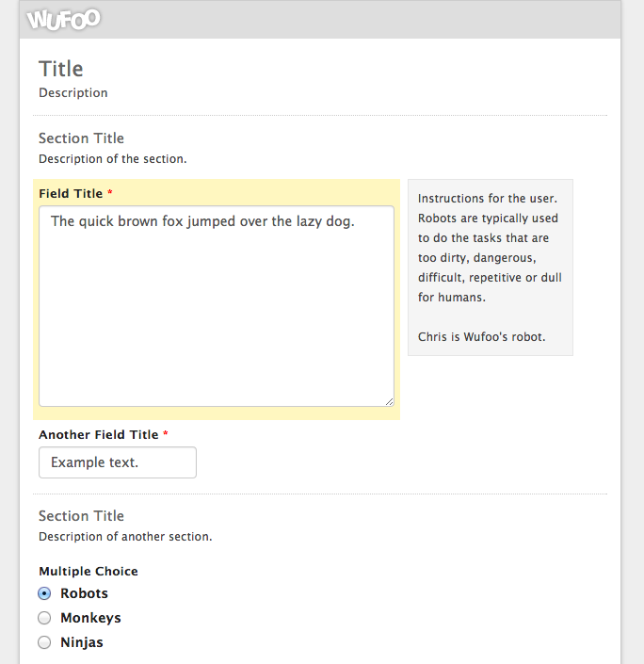Viewport: 644px width, 664px height.
Task: Click the Description text under Title
Action: [73, 93]
